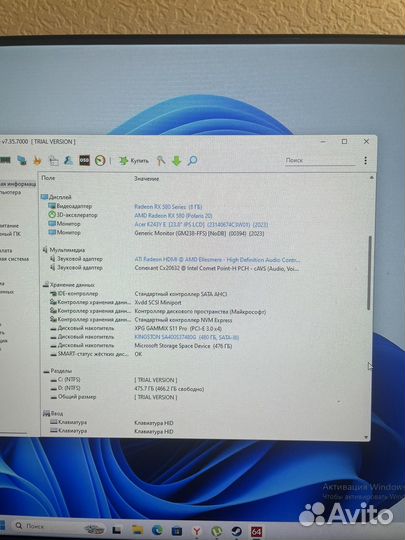
Task: Select the Общий размер row
Action: (73, 397)
